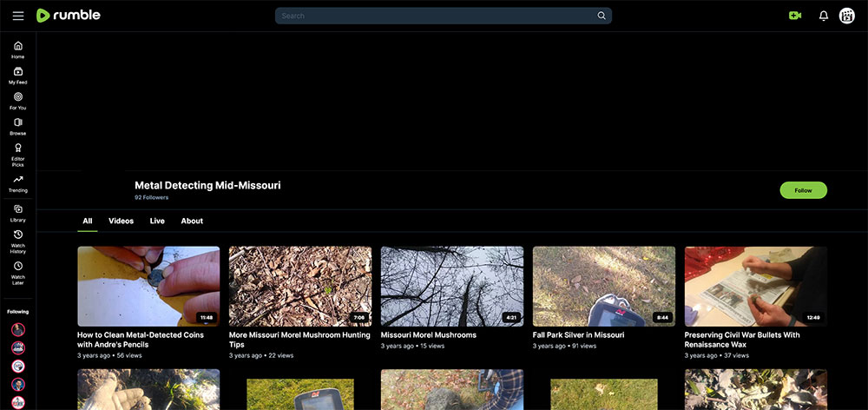Viewport: 868px width, 410px height.
Task: Open Watch Later in sidebar
Action: click(x=17, y=273)
